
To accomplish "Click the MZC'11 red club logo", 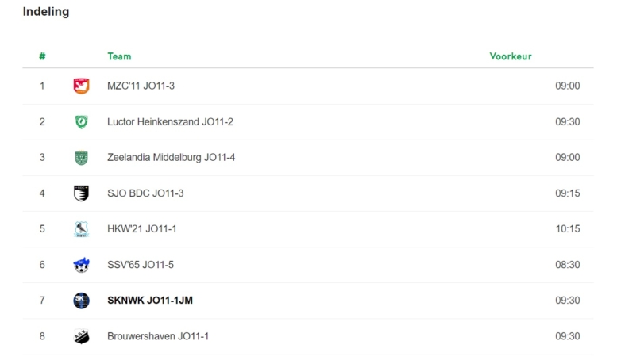I will point(82,86).
